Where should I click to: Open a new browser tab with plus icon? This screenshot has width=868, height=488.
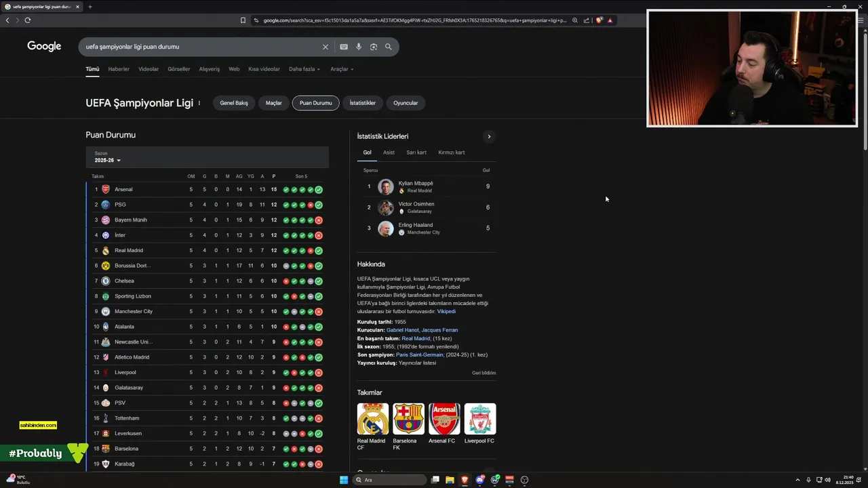tap(90, 7)
